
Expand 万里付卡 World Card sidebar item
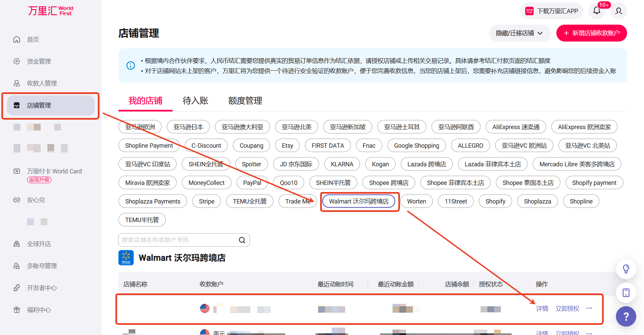[x=54, y=171]
